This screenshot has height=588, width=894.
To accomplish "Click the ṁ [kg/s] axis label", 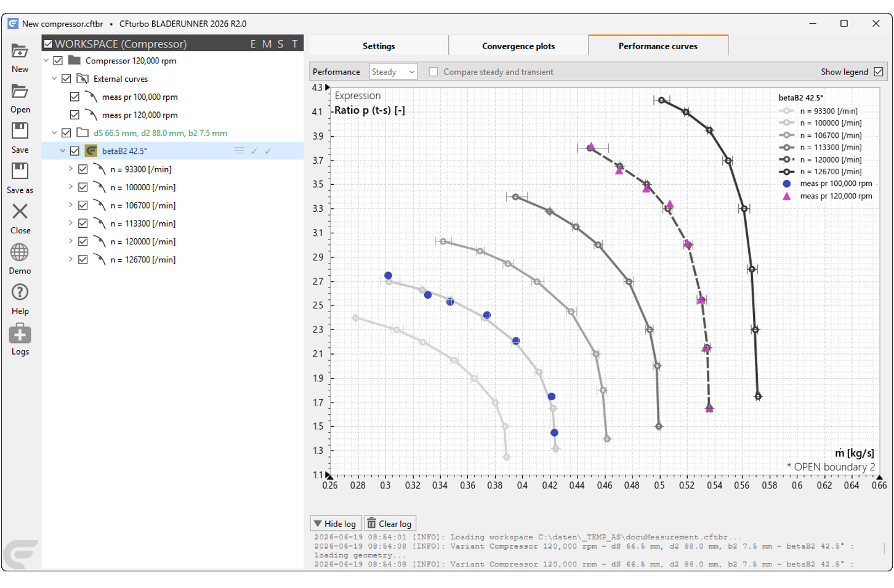I will coord(855,453).
